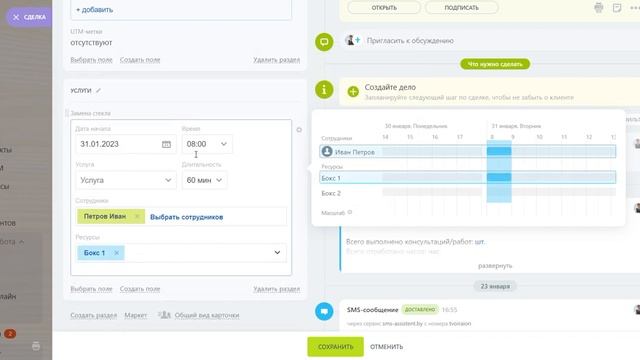The width and height of the screenshot is (640, 360).
Task: Click the ОТКРЫТЬ button
Action: pos(384,7)
